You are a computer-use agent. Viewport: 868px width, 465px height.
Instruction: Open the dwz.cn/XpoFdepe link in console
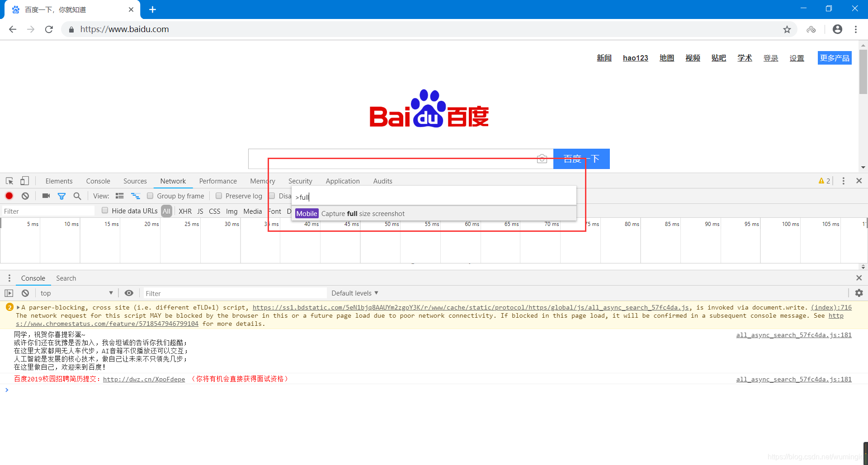tap(144, 379)
